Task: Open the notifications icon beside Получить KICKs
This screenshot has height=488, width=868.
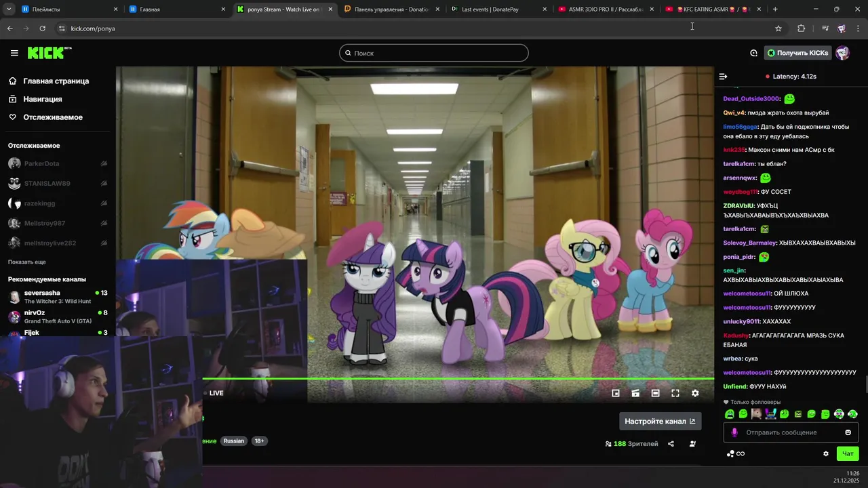Action: [753, 53]
